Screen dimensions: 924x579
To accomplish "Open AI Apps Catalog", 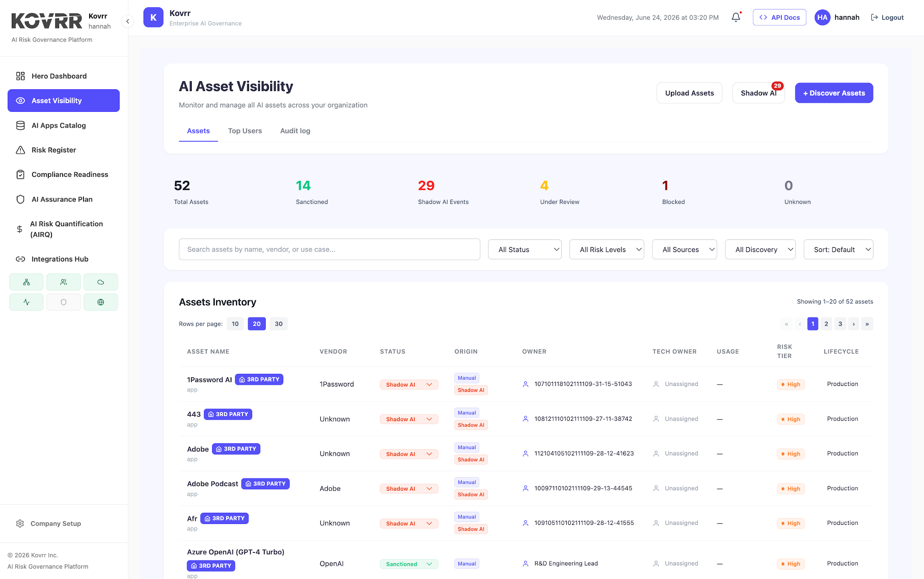I will click(64, 125).
